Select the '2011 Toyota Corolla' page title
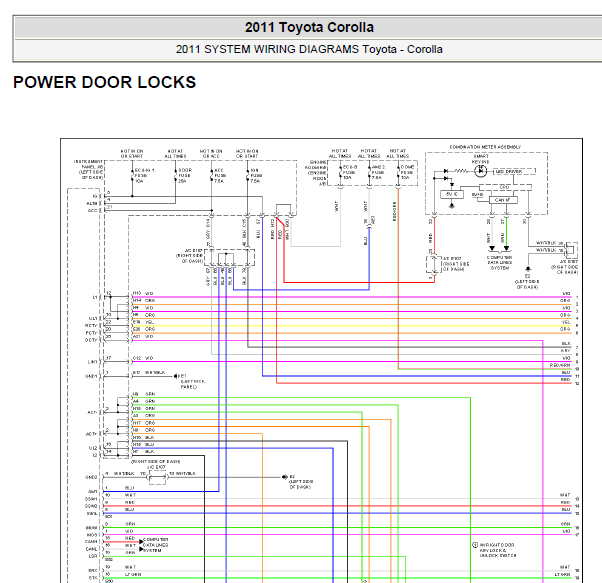The image size is (602, 583). 309,27
